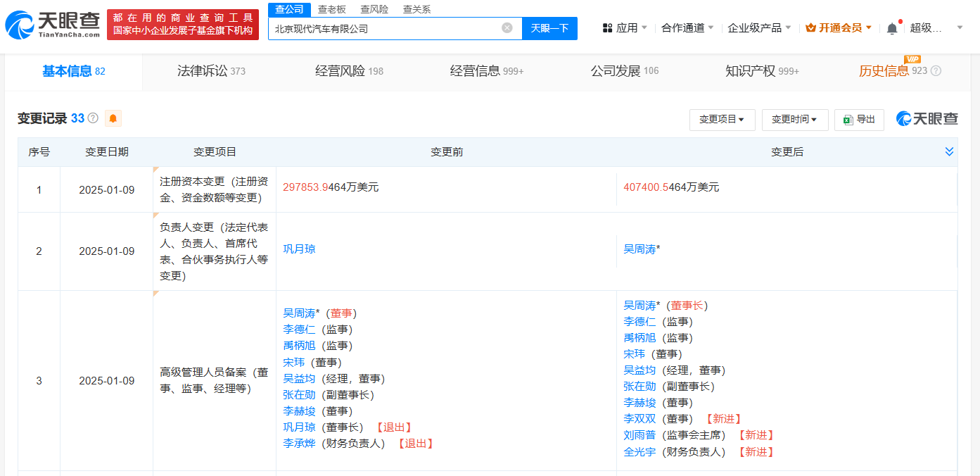Open the 开通会员 membership dropdown
The image size is (980, 476).
(x=839, y=28)
